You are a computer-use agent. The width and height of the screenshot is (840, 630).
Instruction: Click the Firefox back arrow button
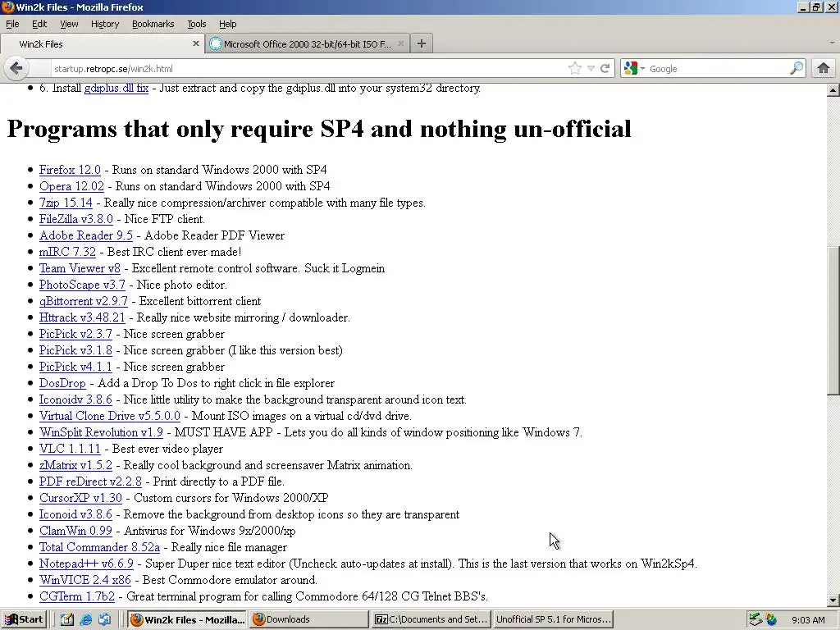(16, 68)
